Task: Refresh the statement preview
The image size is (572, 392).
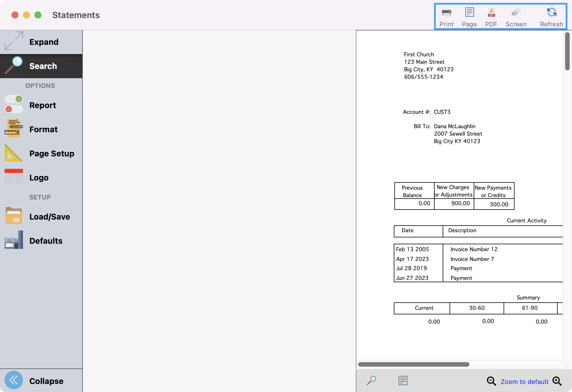Action: point(551,16)
